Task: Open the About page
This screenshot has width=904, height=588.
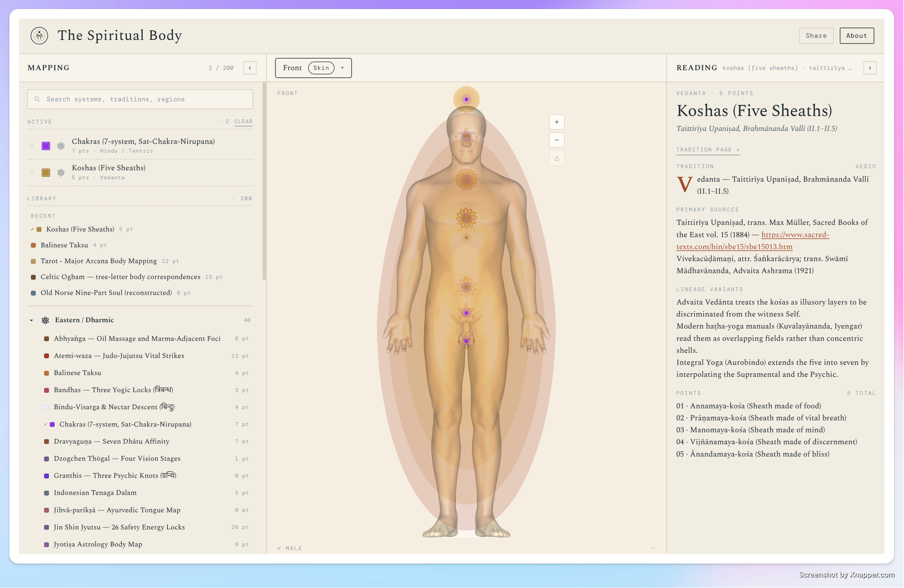Action: (857, 36)
